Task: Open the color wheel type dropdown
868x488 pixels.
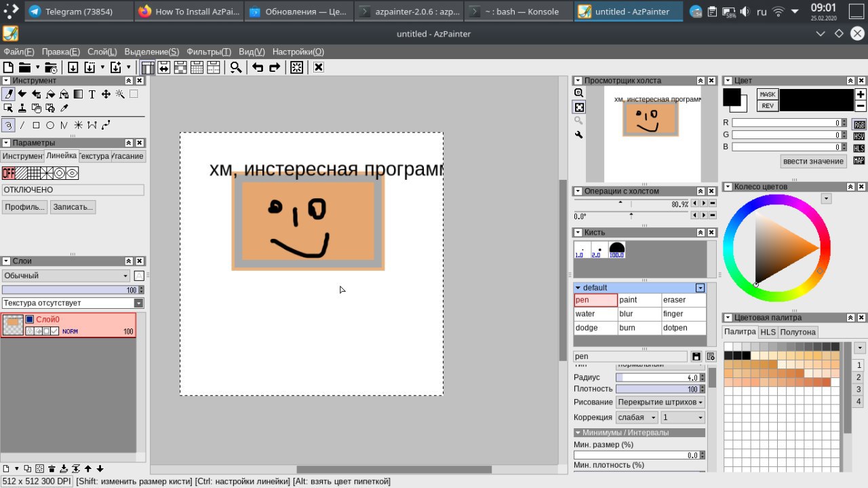Action: point(826,199)
